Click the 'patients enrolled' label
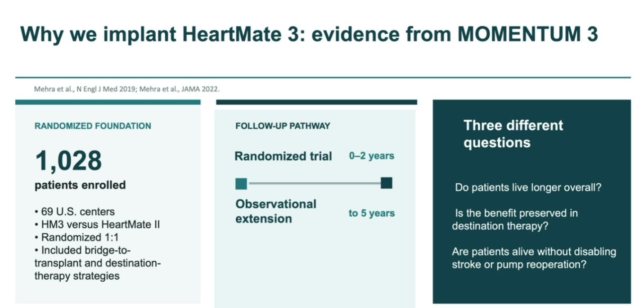This screenshot has width=644, height=308. 80,185
